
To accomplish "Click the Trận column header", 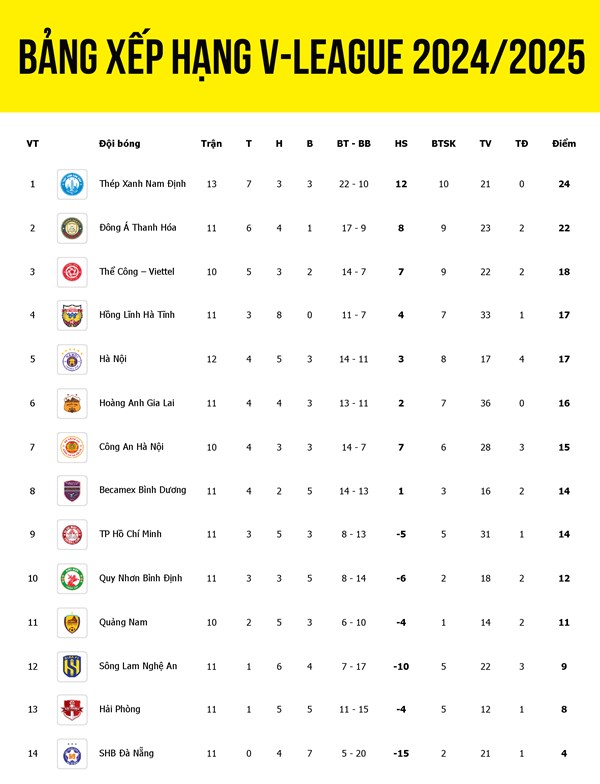I will [x=211, y=144].
